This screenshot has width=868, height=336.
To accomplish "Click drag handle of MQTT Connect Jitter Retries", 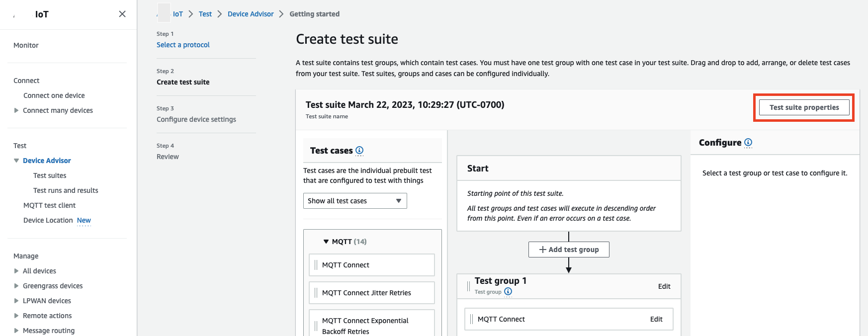I will [x=316, y=293].
